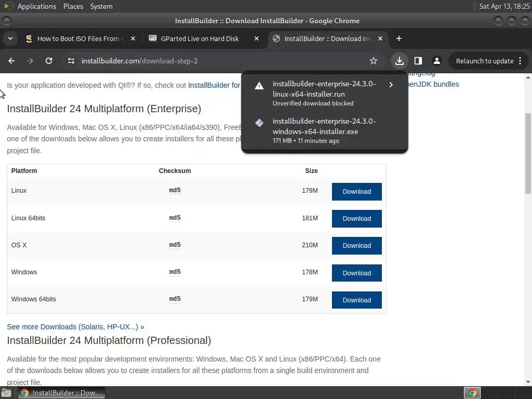The width and height of the screenshot is (532, 399).
Task: Click the show desktop icon in bottom panel
Action: (x=6, y=393)
